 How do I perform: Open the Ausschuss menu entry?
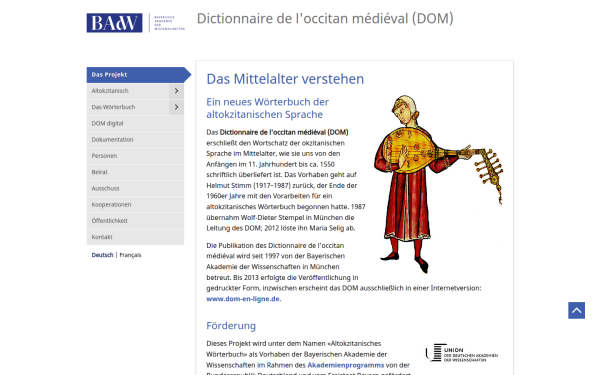click(135, 188)
